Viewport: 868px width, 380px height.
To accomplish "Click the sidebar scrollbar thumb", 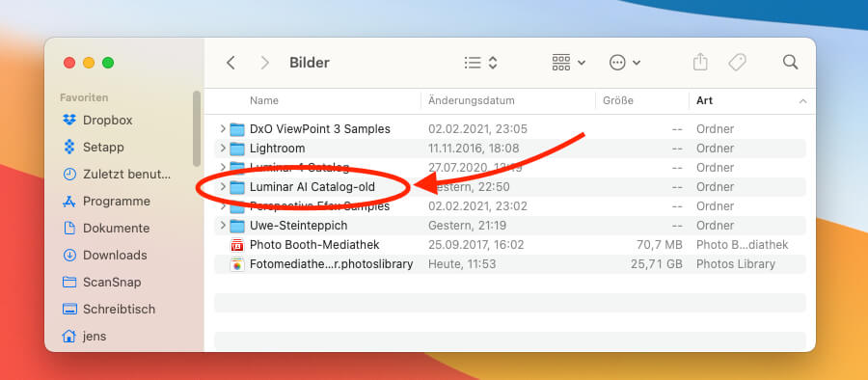I will click(197, 128).
